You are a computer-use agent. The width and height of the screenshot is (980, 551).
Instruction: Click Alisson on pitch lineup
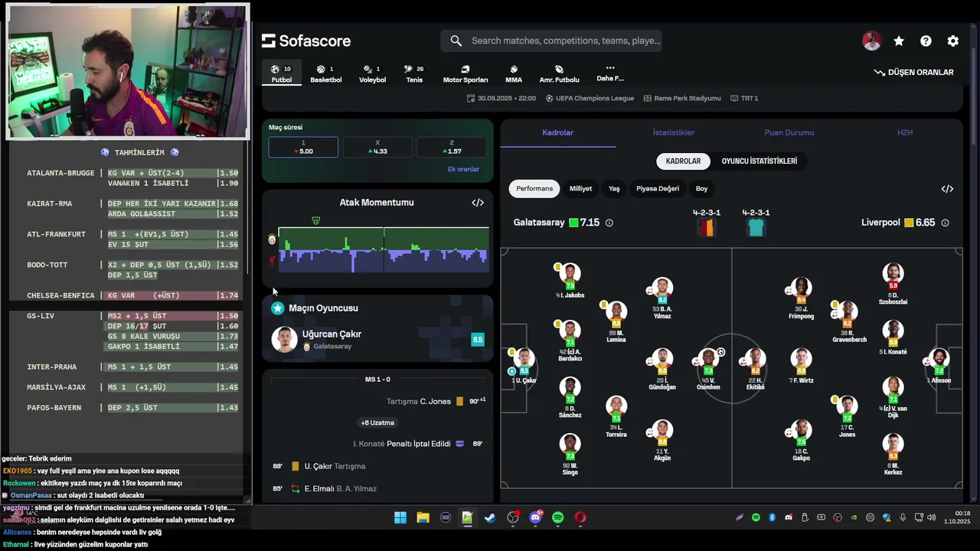coord(939,365)
